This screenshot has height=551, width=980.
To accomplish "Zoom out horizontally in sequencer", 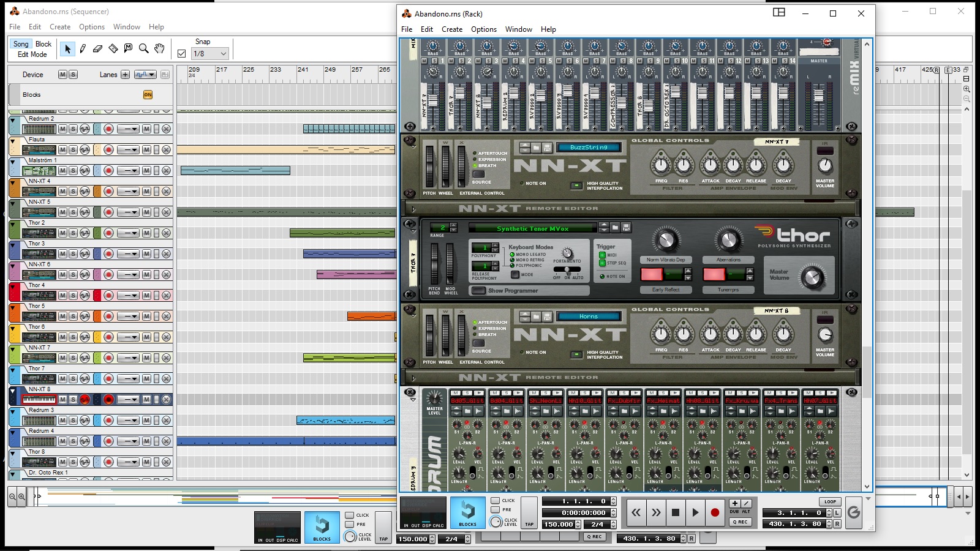I will coord(12,497).
